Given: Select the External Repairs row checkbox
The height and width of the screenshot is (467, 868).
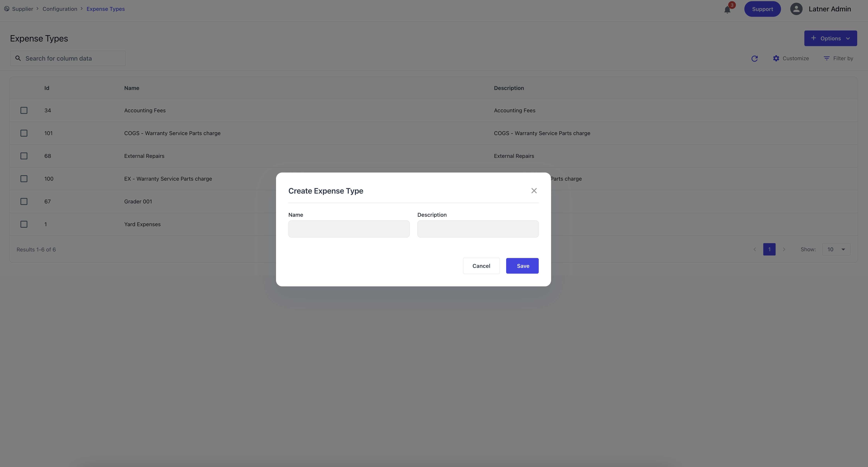Looking at the screenshot, I should (x=24, y=156).
